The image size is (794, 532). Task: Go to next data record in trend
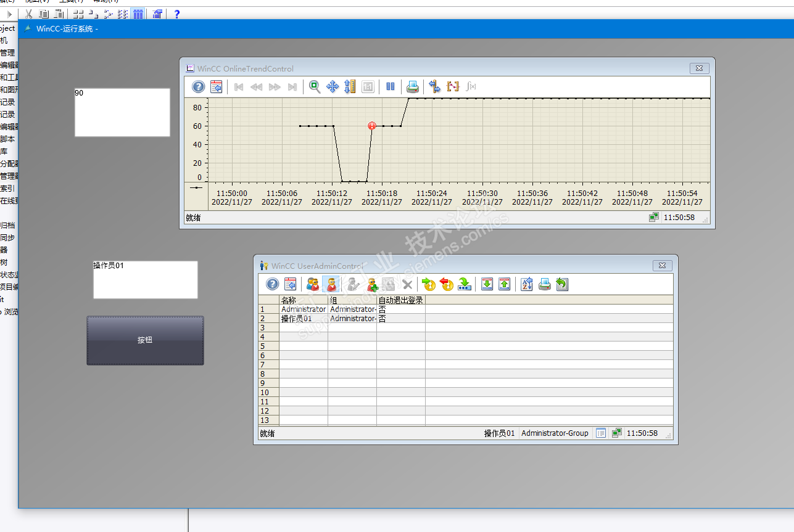click(x=275, y=87)
